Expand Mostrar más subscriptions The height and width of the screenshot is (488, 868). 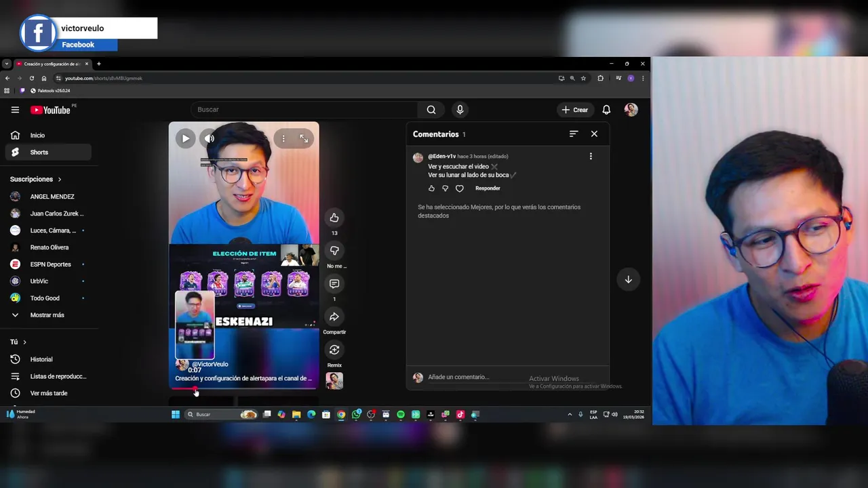[47, 315]
